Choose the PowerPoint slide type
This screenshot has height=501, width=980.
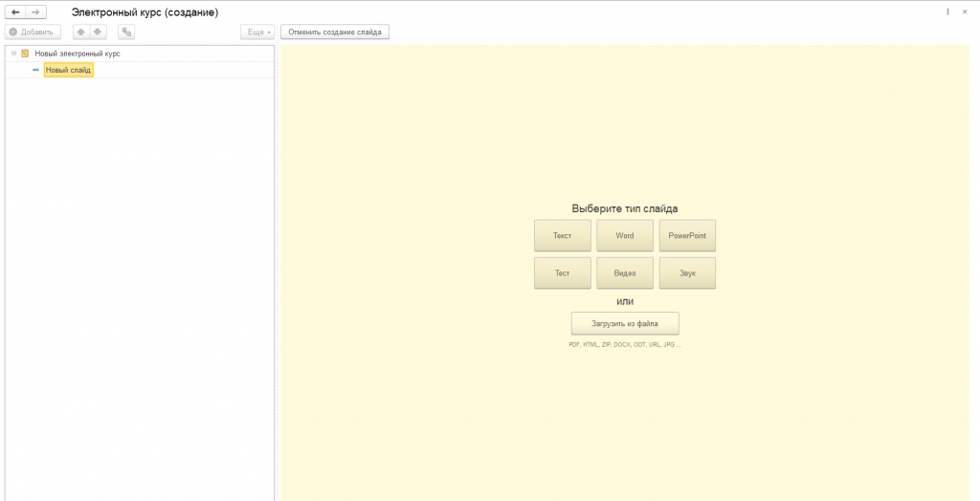click(687, 235)
